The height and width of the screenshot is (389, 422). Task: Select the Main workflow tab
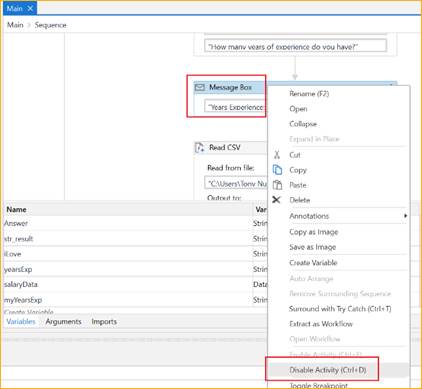(x=20, y=8)
